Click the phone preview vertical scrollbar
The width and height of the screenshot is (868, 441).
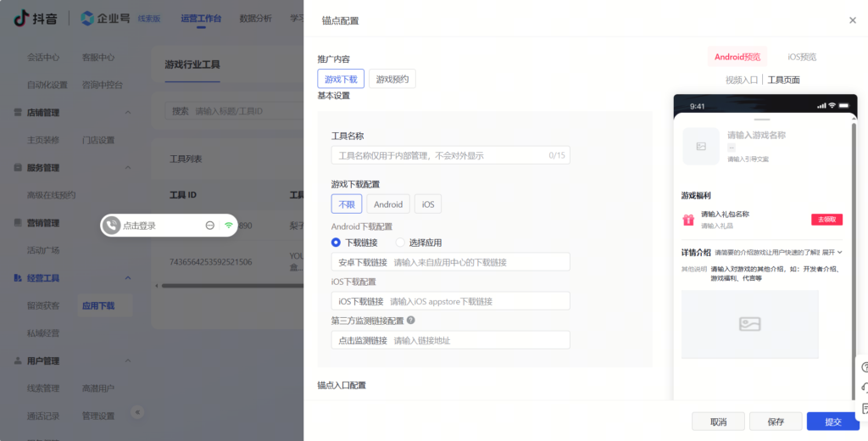tap(854, 260)
